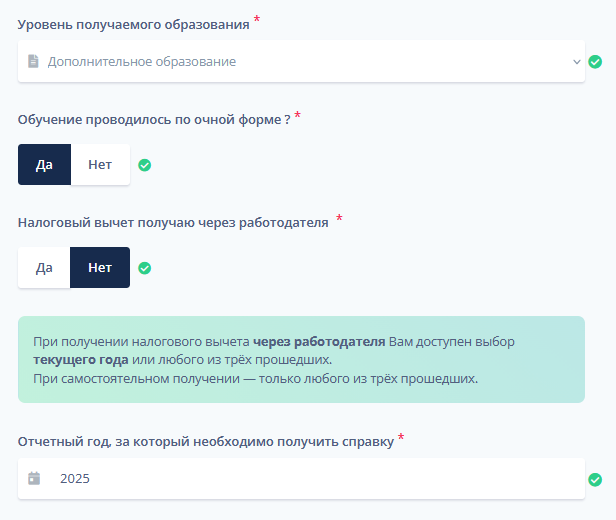Select 'Да' for full-time study question

point(44,165)
